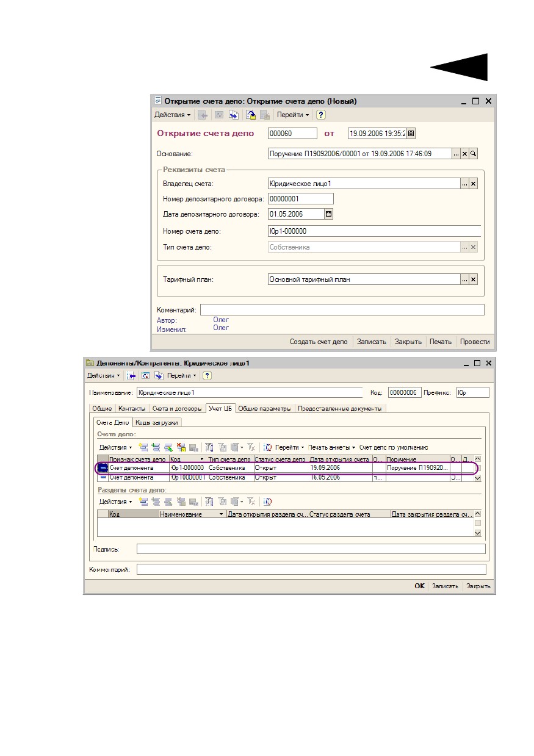
Task: Click Номер счета депо field Юр1-000000
Action: pos(374,231)
